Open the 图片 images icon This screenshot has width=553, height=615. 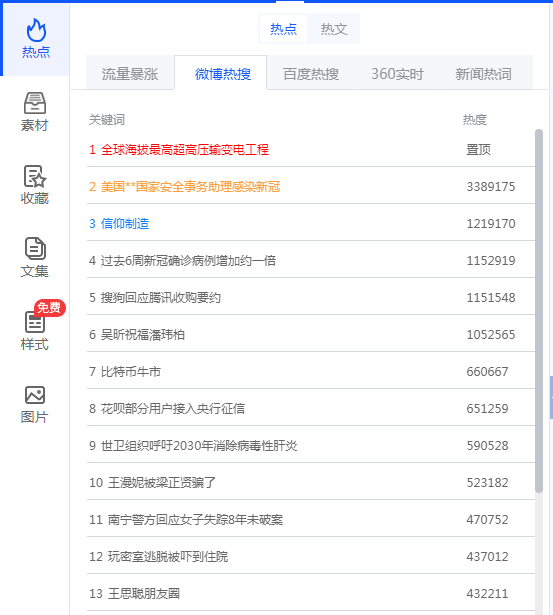[x=35, y=395]
